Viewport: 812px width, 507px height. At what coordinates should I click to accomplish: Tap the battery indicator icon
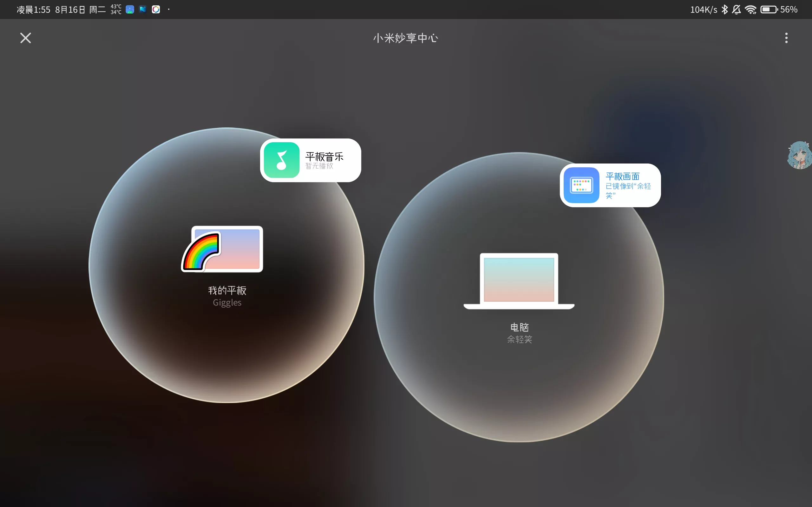point(769,10)
